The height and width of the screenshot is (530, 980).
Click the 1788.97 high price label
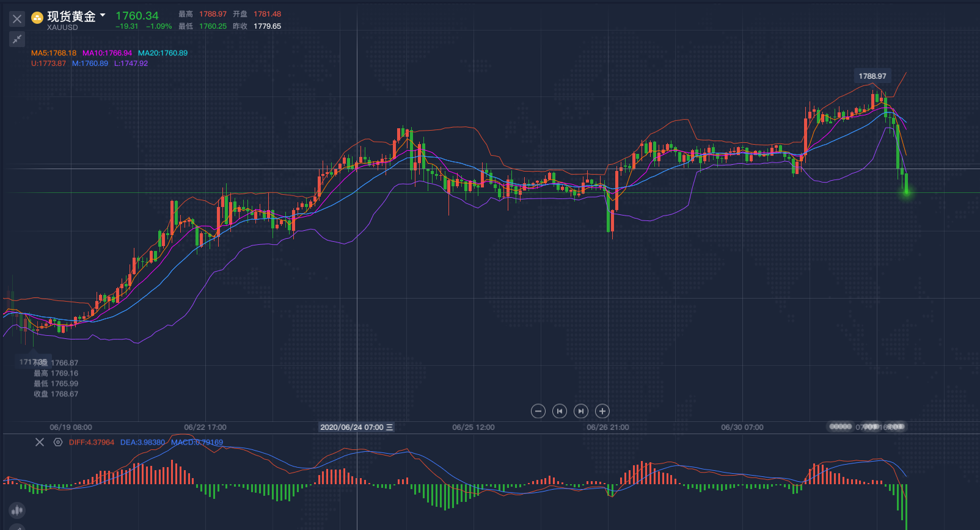click(872, 76)
